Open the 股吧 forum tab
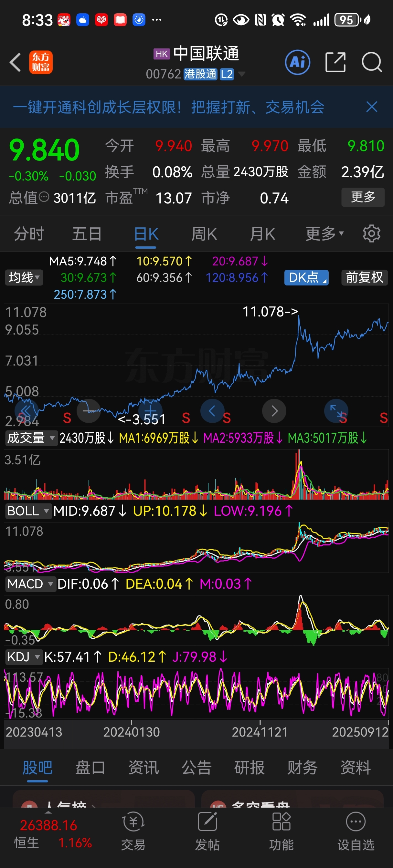Screen dimensions: 393x868 37,768
